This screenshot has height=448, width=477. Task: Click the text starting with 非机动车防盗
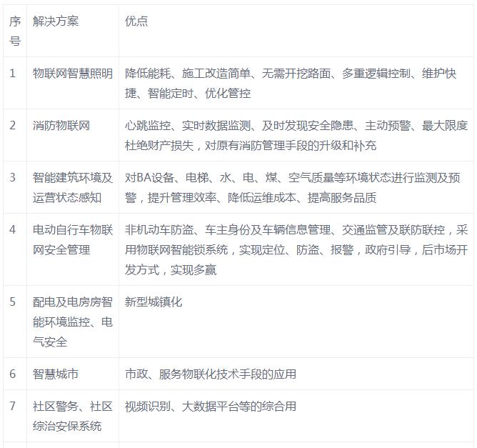295,249
